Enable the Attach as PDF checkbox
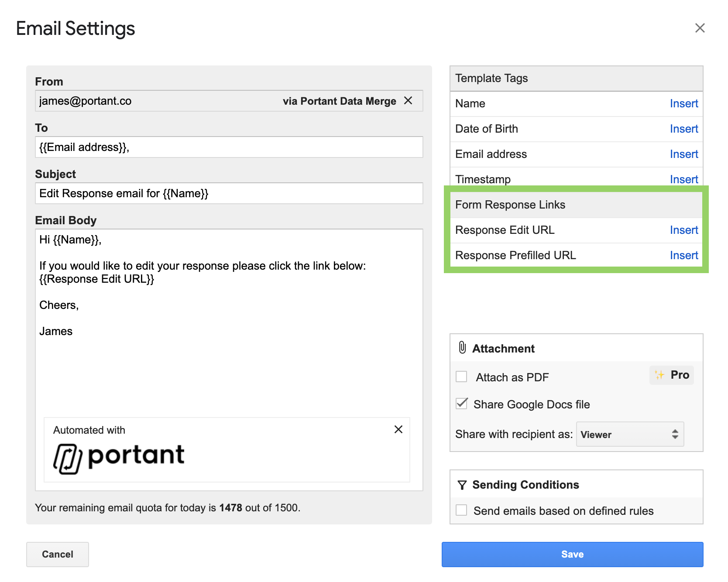Image resolution: width=728 pixels, height=582 pixels. (461, 377)
